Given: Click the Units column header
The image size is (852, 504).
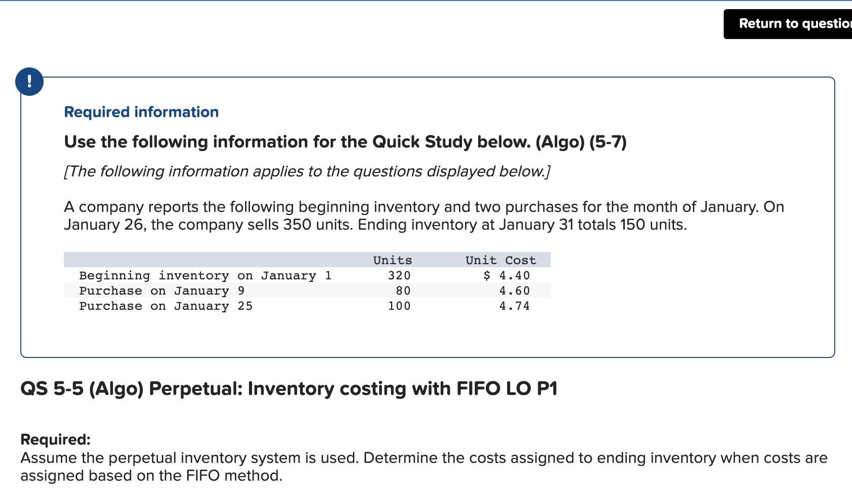Looking at the screenshot, I should click(393, 260).
